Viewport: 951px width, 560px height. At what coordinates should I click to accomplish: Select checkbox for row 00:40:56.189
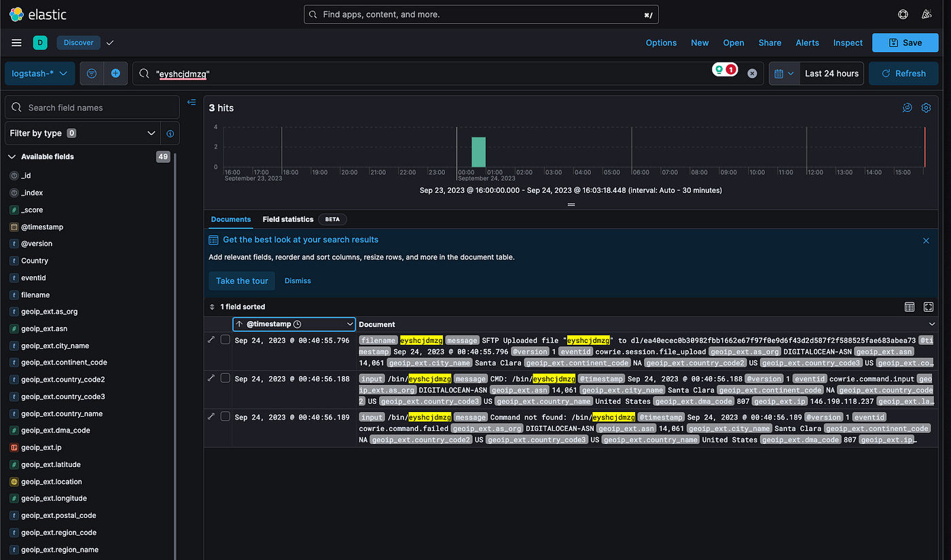click(226, 416)
